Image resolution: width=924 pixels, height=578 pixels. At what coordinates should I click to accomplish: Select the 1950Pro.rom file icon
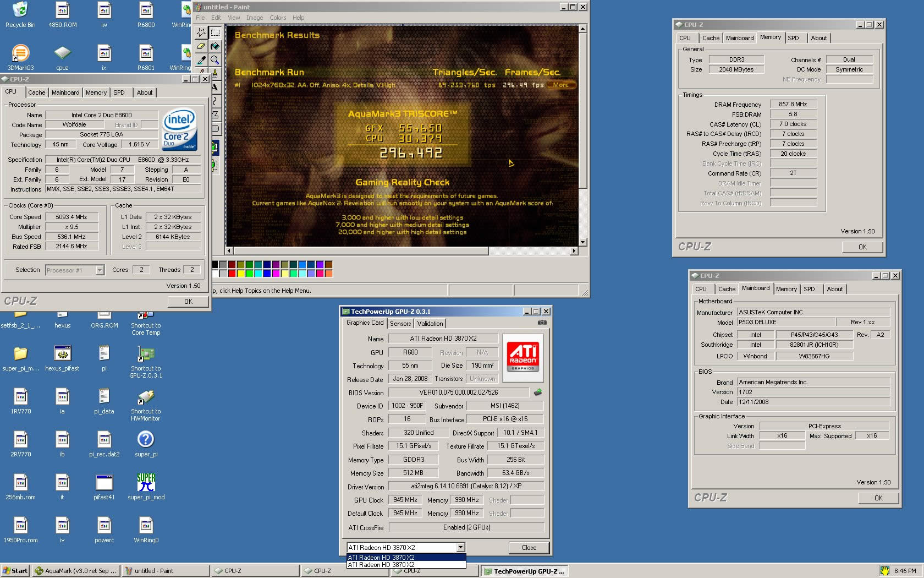click(20, 530)
